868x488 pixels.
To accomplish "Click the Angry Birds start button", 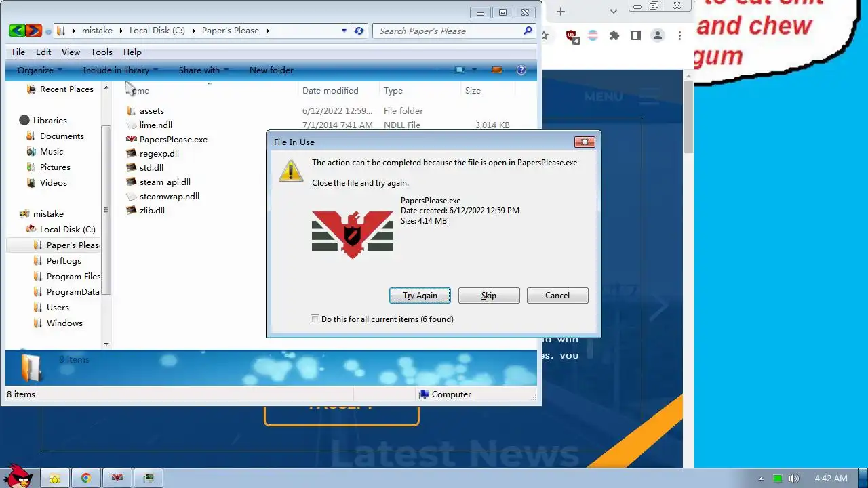I will [x=16, y=476].
